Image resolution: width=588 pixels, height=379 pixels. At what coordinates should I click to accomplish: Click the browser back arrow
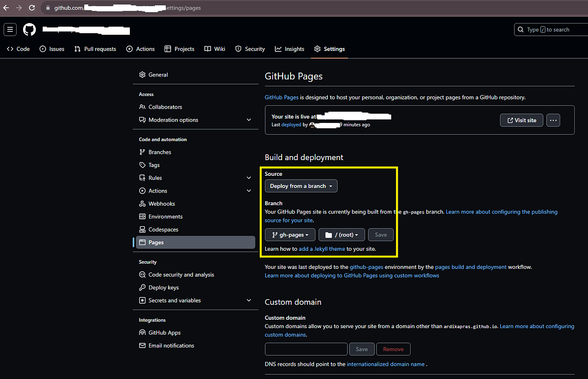click(x=6, y=8)
